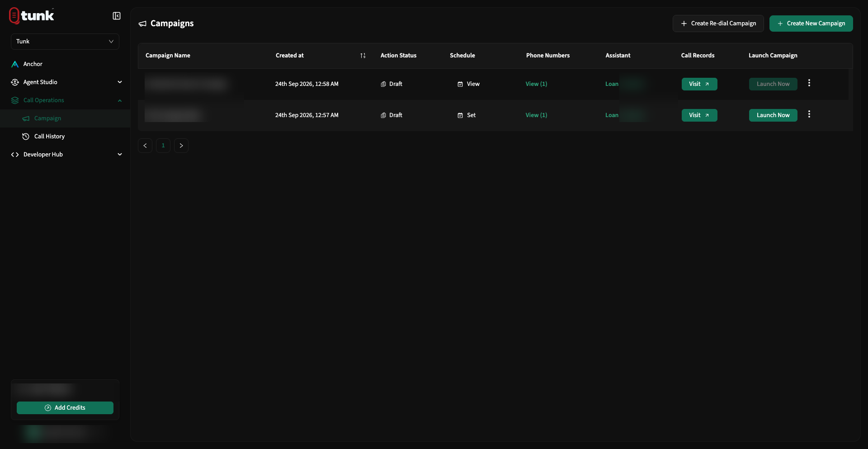The height and width of the screenshot is (449, 868).
Task: Select Campaign in the sidebar
Action: click(x=65, y=118)
